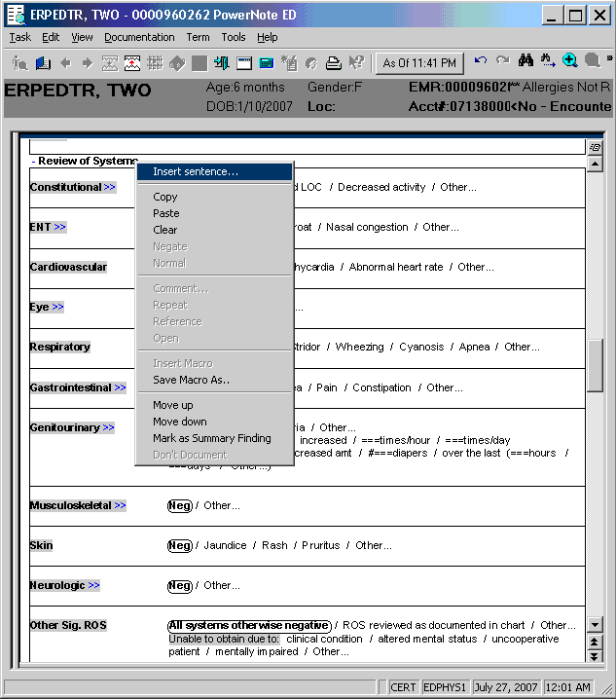Image resolution: width=616 pixels, height=699 pixels.
Task: Click the small icon above the document scrollbar
Action: (x=595, y=147)
